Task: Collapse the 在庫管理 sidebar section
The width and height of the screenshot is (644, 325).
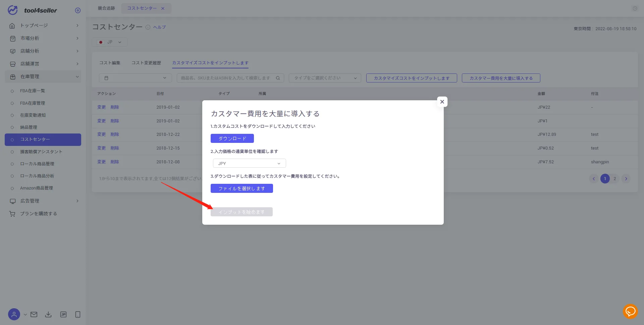Action: click(x=43, y=76)
